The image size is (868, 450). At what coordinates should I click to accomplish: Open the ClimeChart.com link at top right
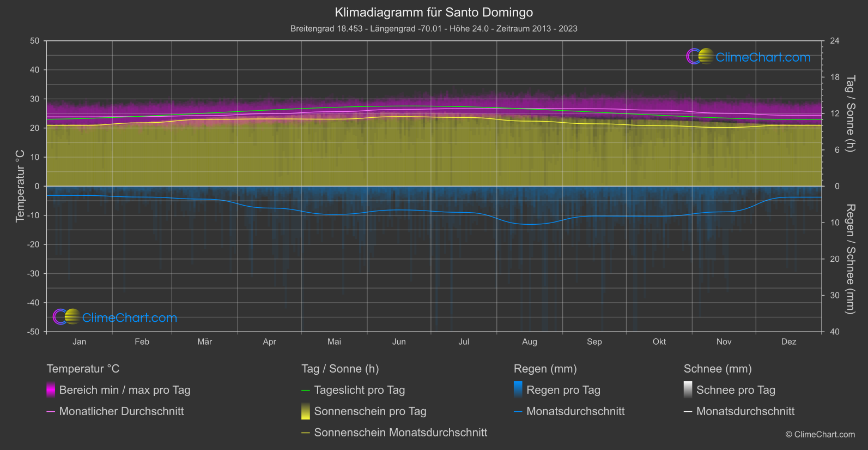763,57
